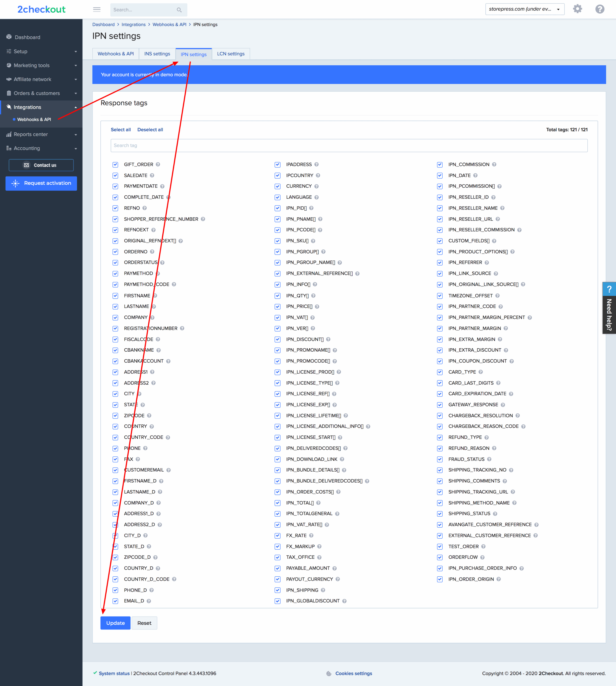Click the search magnifier icon

coord(179,10)
